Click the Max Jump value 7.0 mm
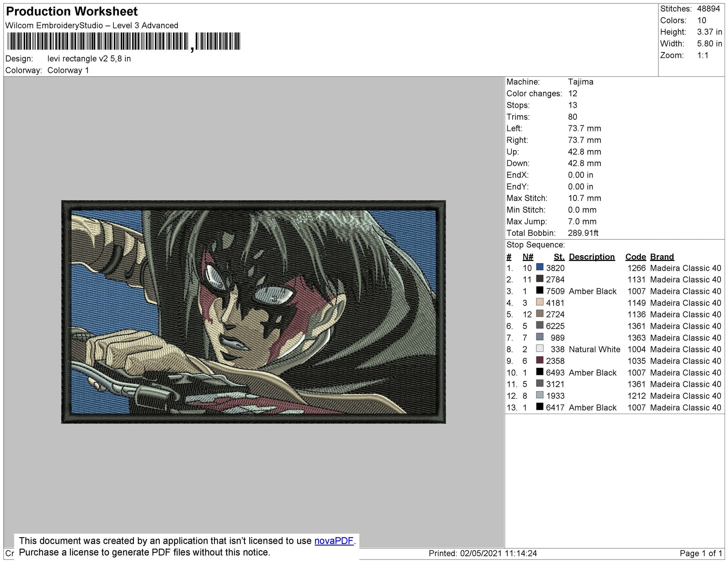 coord(582,222)
